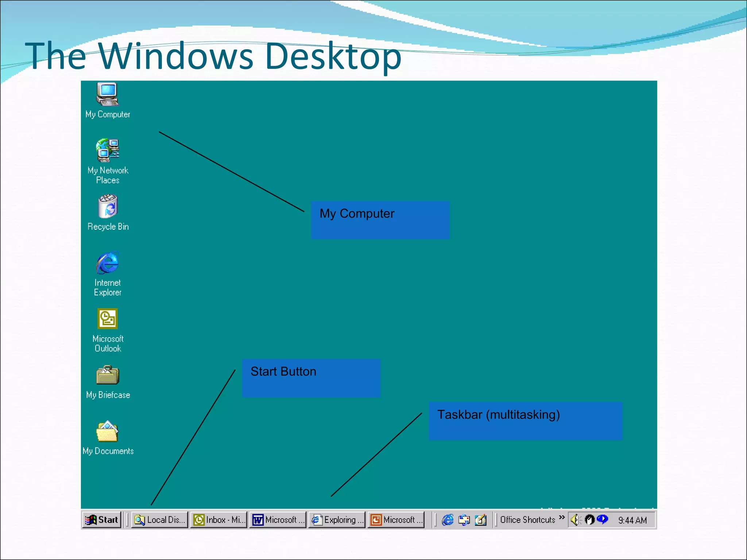Click Internet Explorer quick launch icon

click(x=448, y=520)
